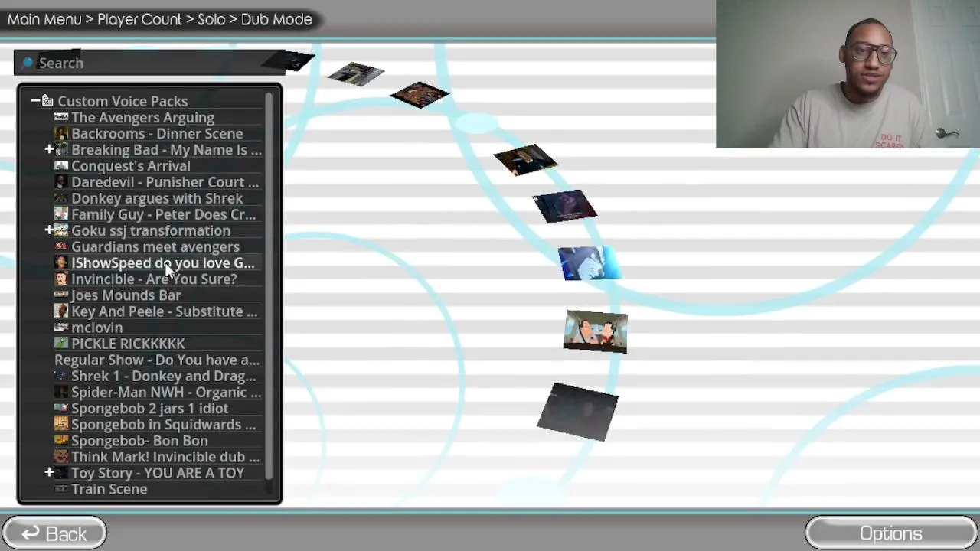980x551 pixels.
Task: Click the Guardians meet avengers icon
Action: click(61, 246)
